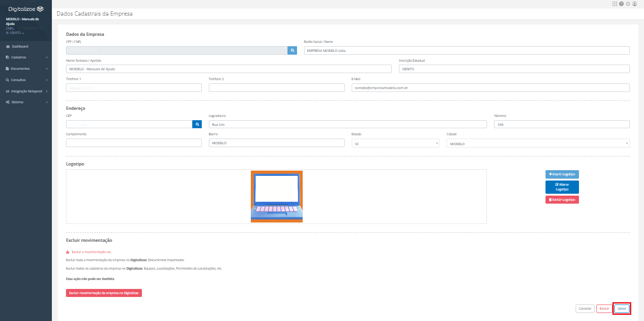Open the help question mark icon
The width and height of the screenshot is (644, 321).
coord(621,4)
